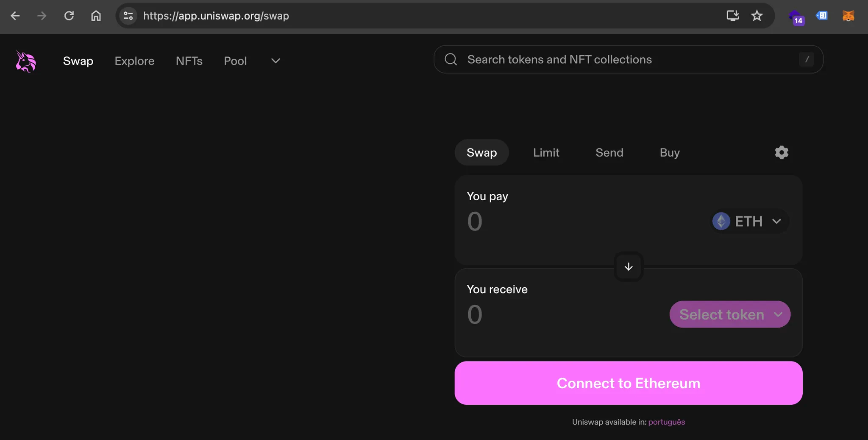Flip tokens with the down arrow button
The image size is (868, 440).
[x=629, y=266]
